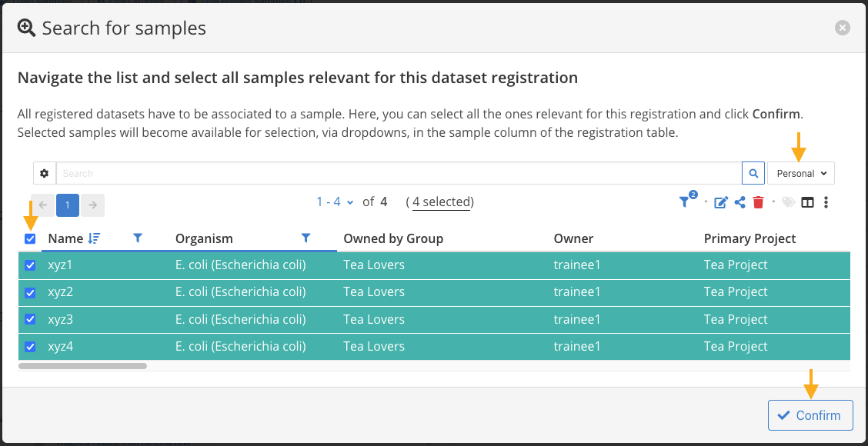Click into the Search input field
Screen dimensions: 868x446
tap(399, 173)
